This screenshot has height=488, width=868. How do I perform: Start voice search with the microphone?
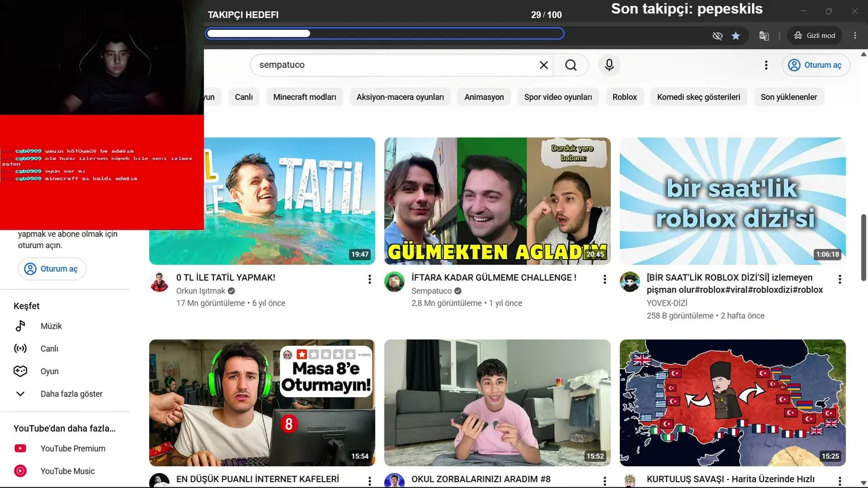point(609,65)
